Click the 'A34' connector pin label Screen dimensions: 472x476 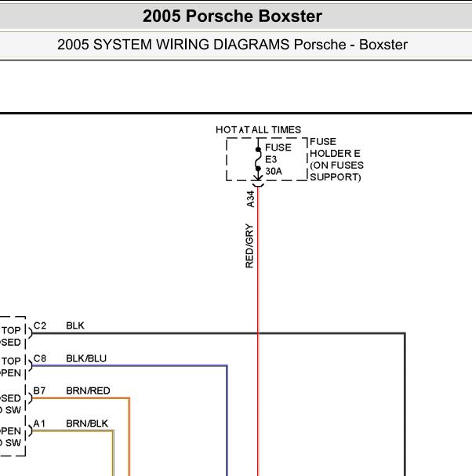point(250,199)
